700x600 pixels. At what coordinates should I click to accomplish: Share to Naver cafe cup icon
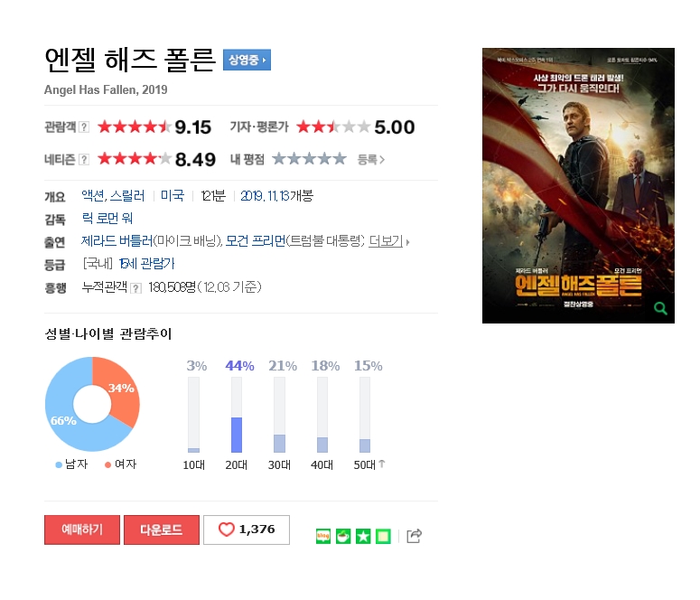pos(343,536)
